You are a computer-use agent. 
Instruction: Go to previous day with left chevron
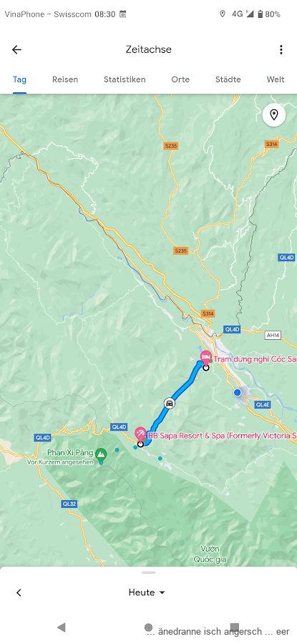coord(19,592)
